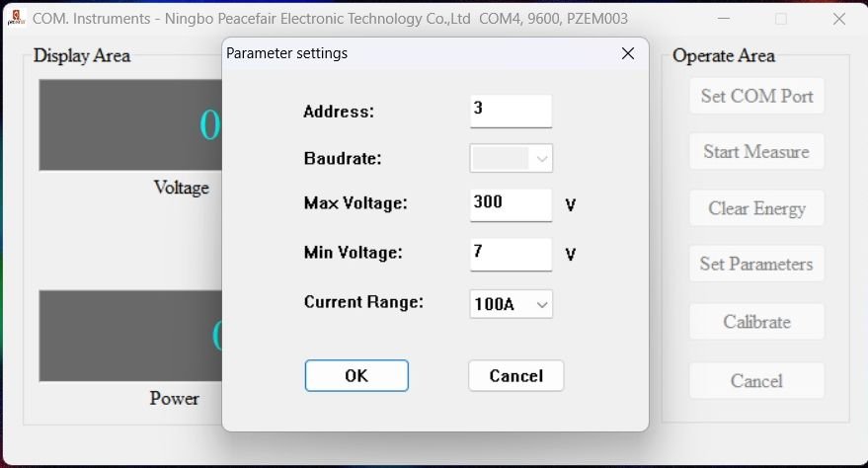Close the COM. Instruments main window
868x468 pixels.
pos(838,19)
